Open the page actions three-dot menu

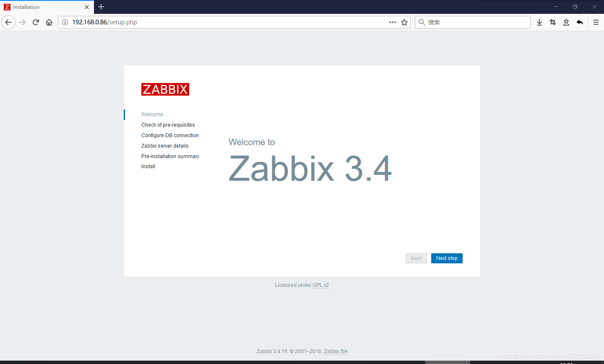pyautogui.click(x=393, y=22)
